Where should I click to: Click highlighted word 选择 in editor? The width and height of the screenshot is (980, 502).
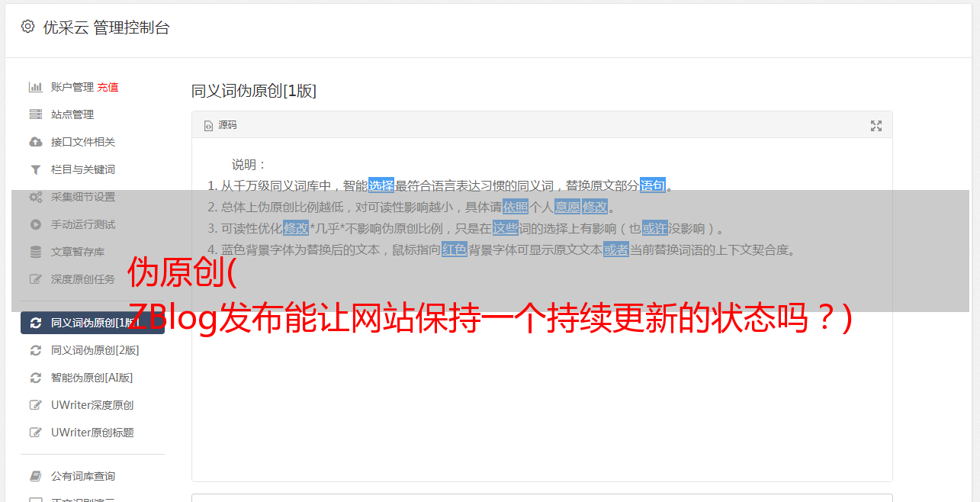coord(381,185)
